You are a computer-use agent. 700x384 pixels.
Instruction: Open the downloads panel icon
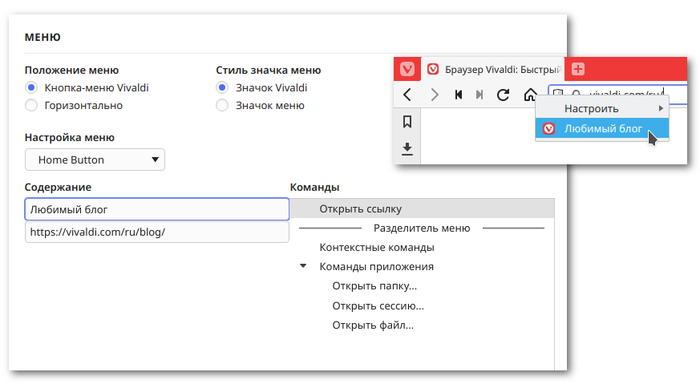pyautogui.click(x=407, y=149)
